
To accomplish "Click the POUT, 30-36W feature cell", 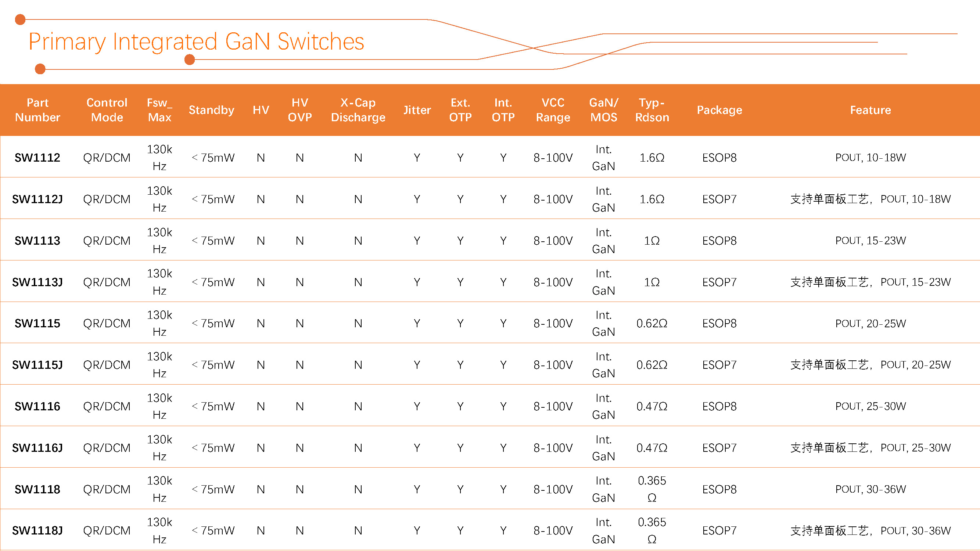I will [x=870, y=489].
